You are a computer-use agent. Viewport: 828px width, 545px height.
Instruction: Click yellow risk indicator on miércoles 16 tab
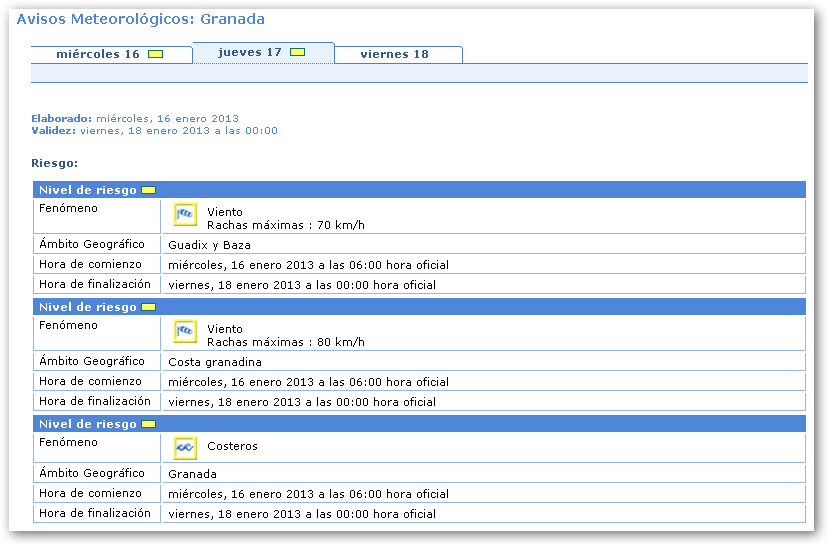pos(155,54)
